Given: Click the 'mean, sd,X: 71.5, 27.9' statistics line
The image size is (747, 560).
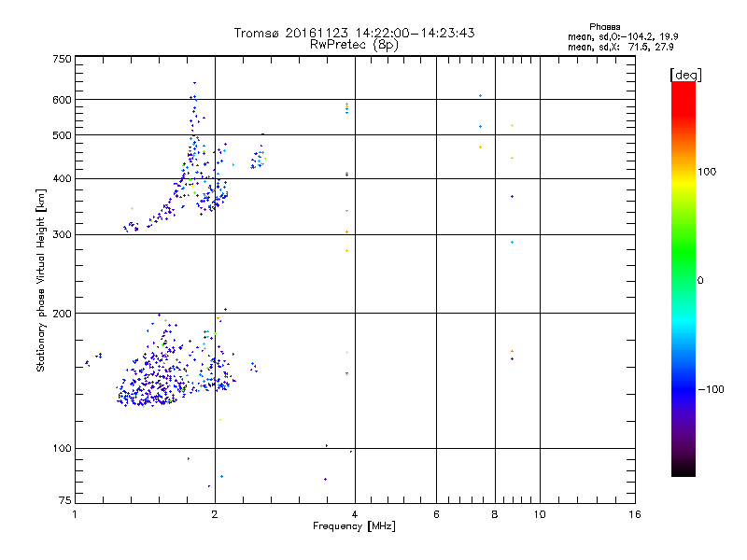Looking at the screenshot, I should 621,48.
